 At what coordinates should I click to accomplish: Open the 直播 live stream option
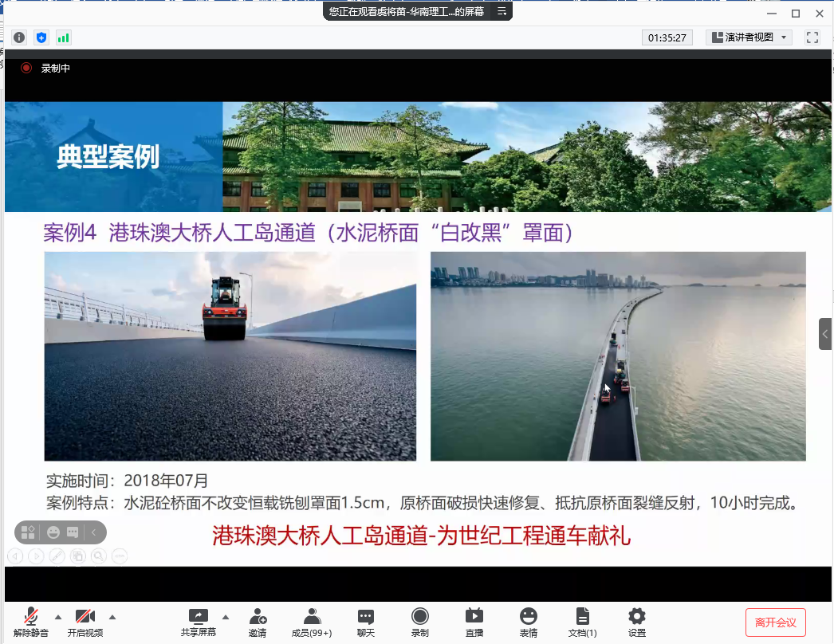pyautogui.click(x=474, y=622)
